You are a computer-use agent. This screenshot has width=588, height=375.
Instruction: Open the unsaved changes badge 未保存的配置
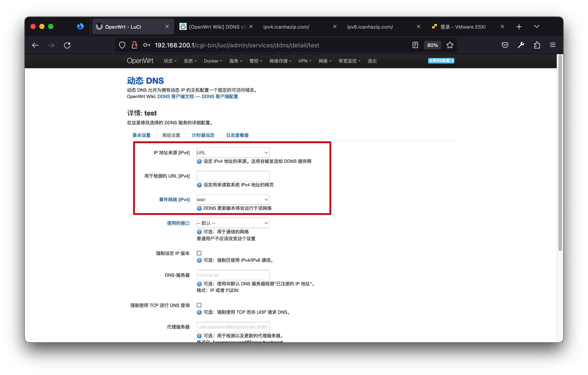(x=441, y=61)
